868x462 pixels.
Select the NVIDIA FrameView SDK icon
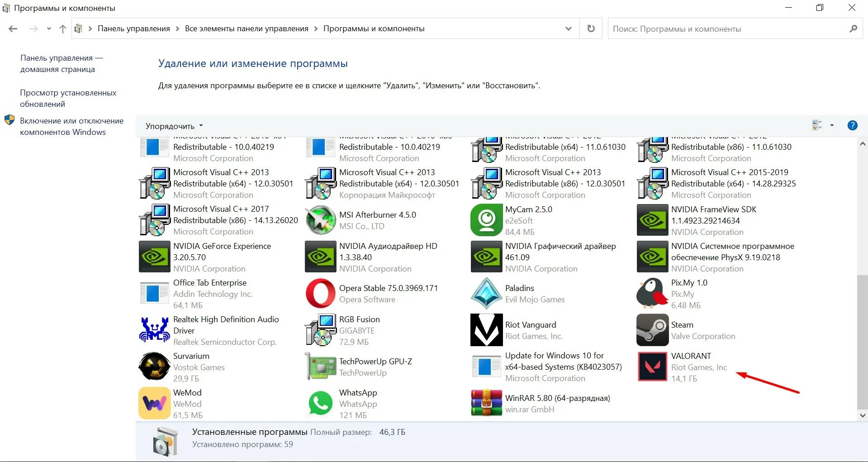[x=652, y=220]
